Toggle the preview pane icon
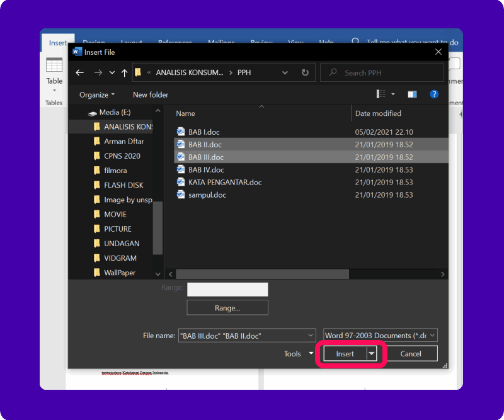This screenshot has height=420, width=504. coord(412,94)
